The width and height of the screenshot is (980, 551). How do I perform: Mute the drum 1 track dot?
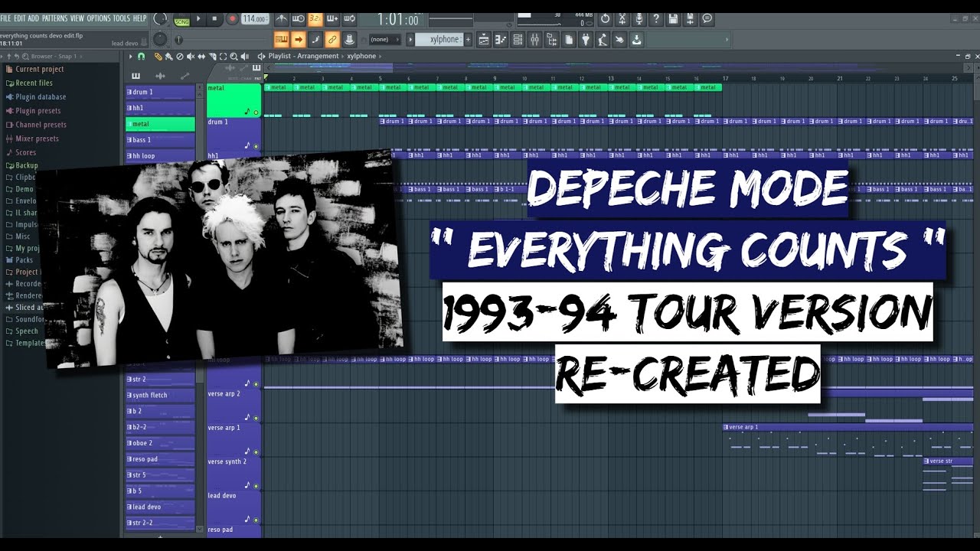(x=256, y=146)
